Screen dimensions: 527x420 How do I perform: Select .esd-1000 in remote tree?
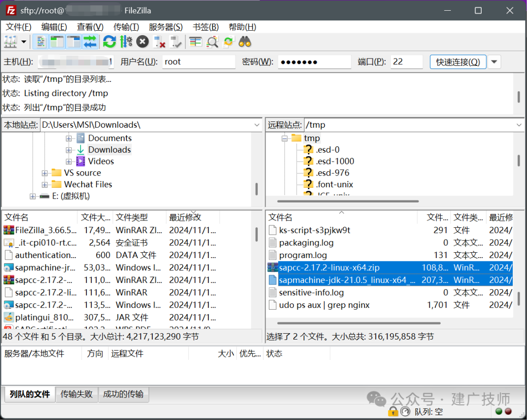click(x=335, y=161)
